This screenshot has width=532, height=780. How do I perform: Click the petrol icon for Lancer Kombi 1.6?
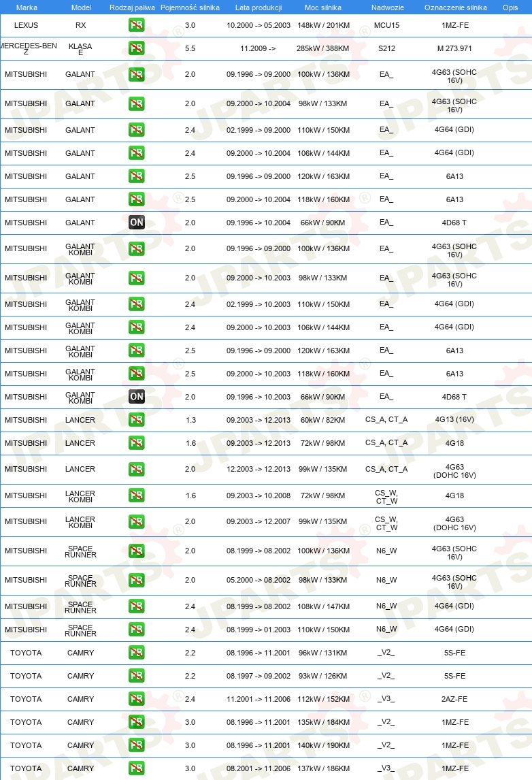[x=136, y=495]
